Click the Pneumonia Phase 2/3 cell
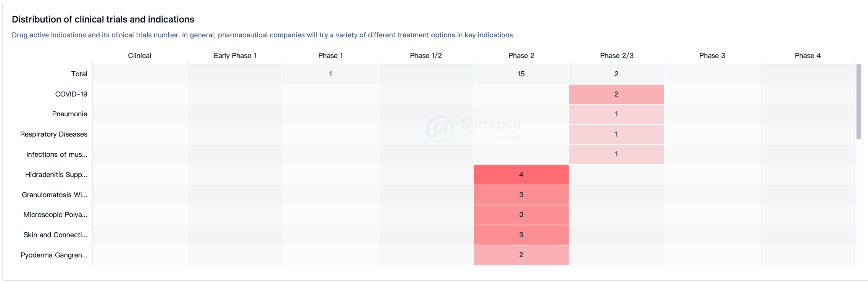The width and height of the screenshot is (868, 283). pos(616,114)
